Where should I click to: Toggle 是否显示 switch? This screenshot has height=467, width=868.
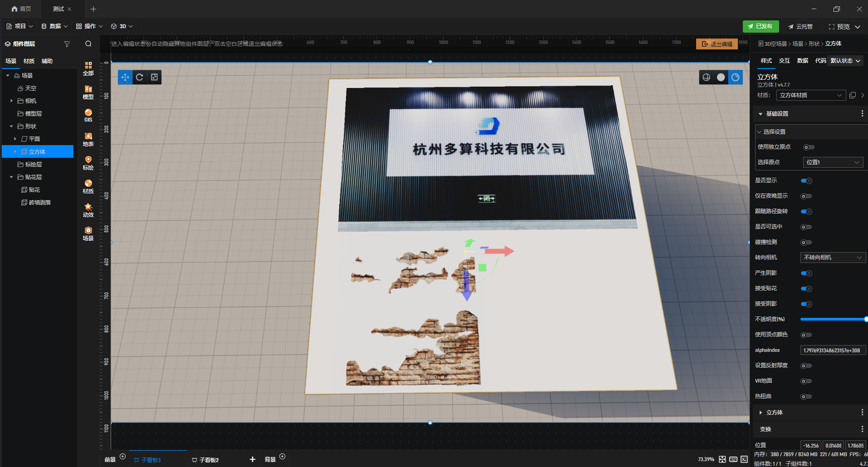click(x=806, y=181)
